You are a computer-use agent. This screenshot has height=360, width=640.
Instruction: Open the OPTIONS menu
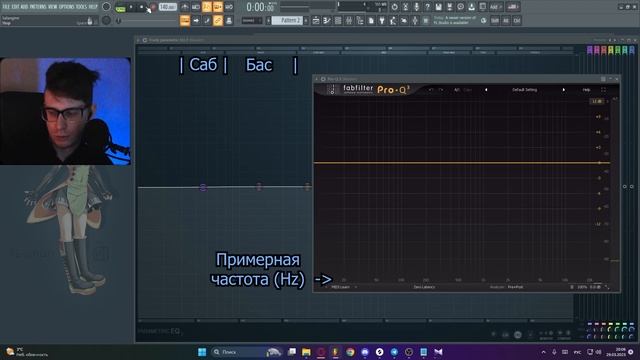coord(67,7)
